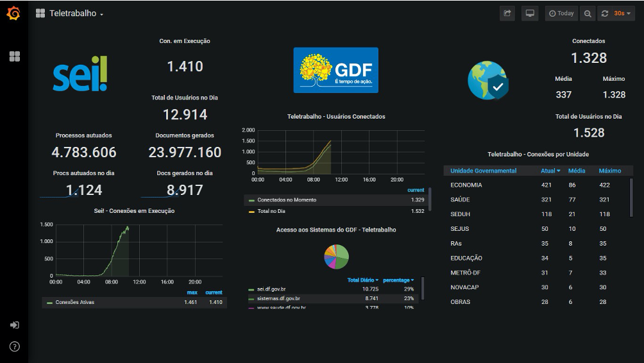
Task: Zoom out the time range
Action: [588, 13]
